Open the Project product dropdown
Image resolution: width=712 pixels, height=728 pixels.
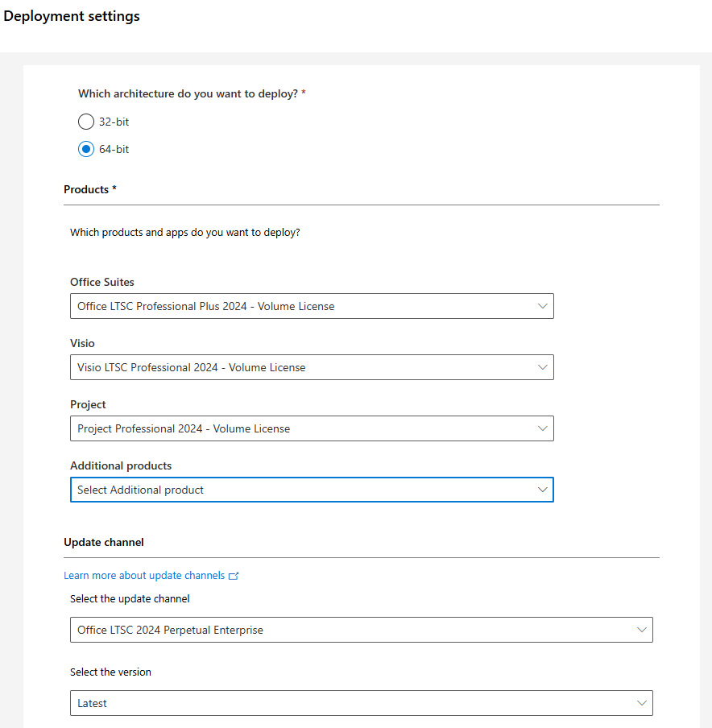312,428
